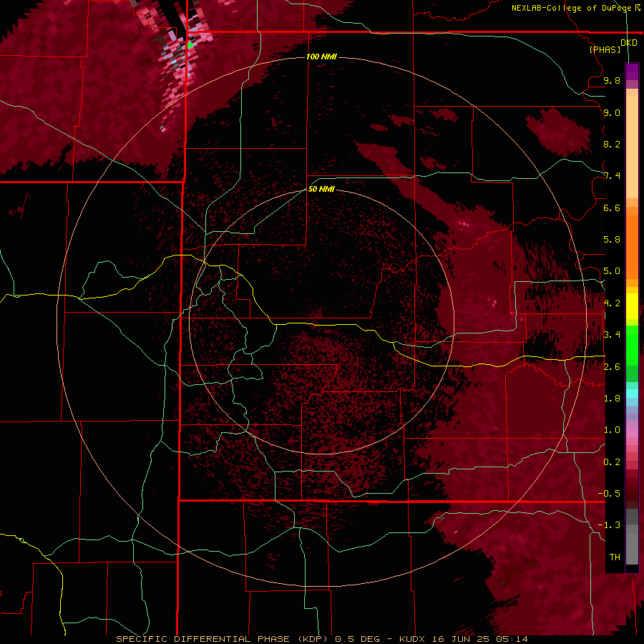644x644 pixels.
Task: Click the 50 NMI range ring label
Action: [x=321, y=189]
